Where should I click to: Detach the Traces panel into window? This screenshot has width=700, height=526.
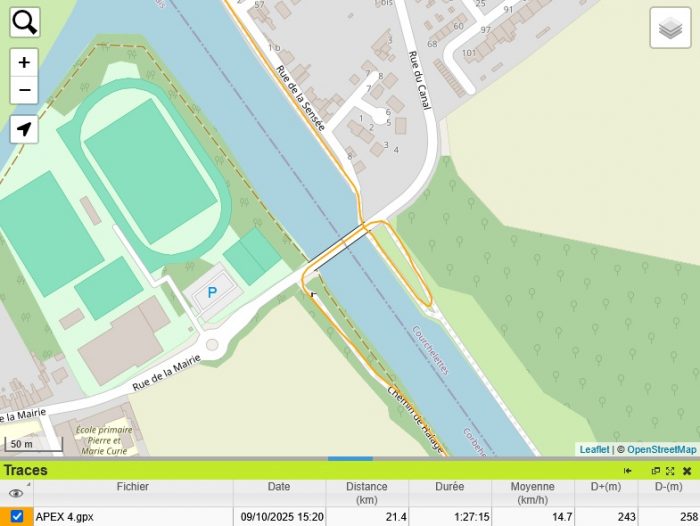[x=656, y=471]
